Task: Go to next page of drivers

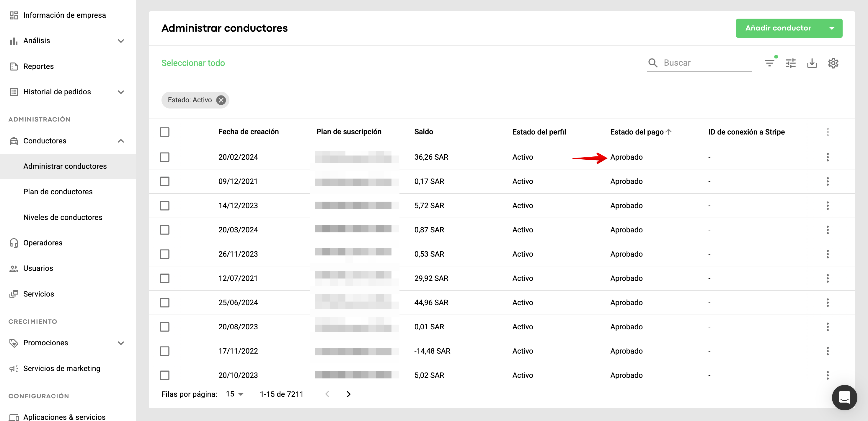Action: click(x=348, y=394)
